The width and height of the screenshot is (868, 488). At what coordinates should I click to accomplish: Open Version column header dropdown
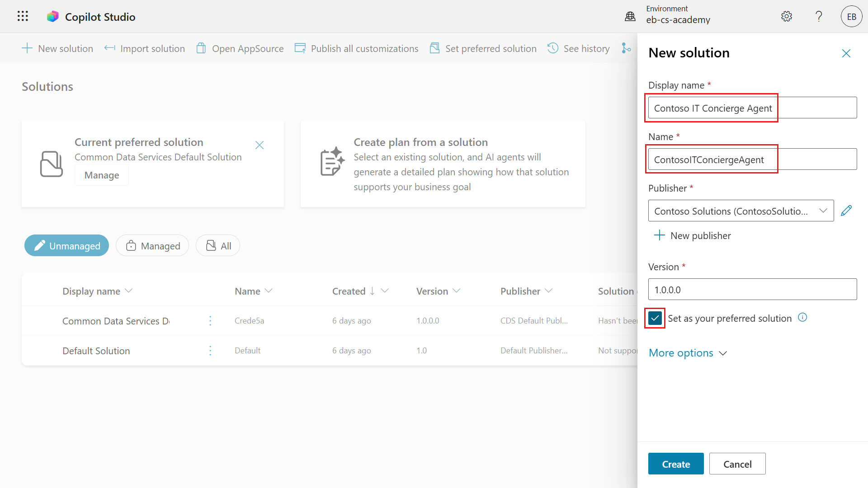pyautogui.click(x=457, y=291)
